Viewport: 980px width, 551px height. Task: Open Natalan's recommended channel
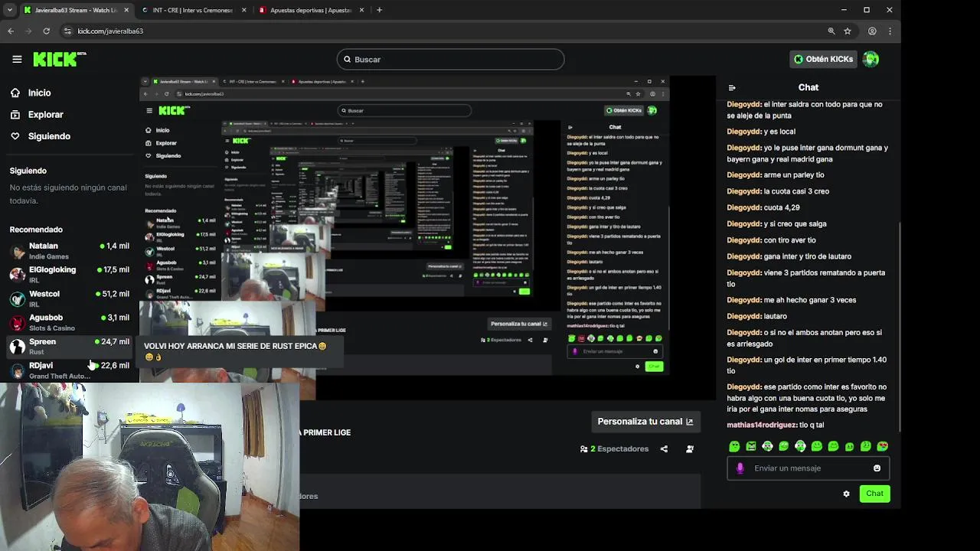(70, 251)
